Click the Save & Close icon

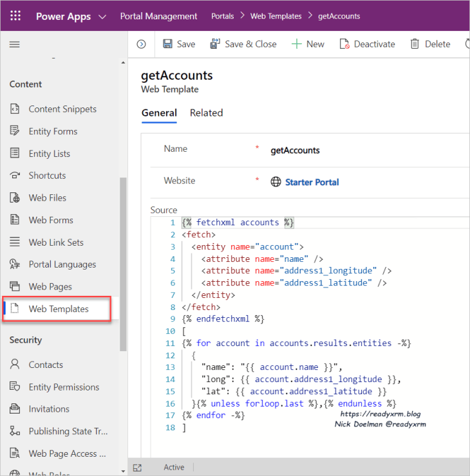(215, 44)
